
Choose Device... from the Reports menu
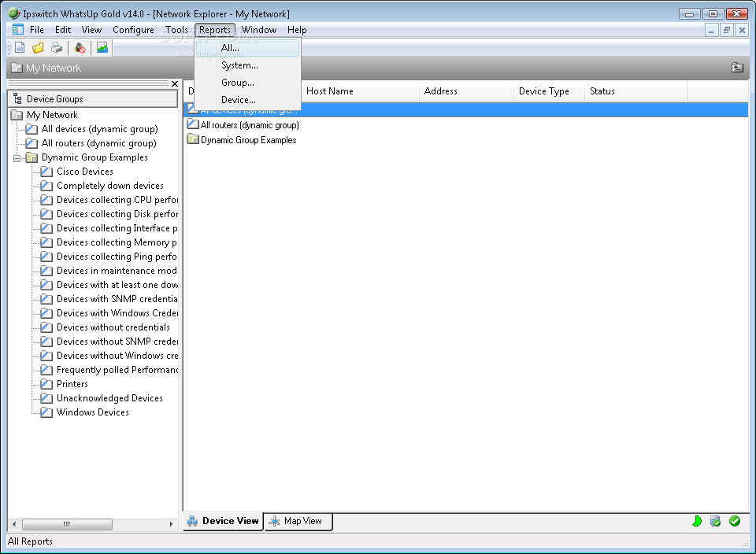248,100
